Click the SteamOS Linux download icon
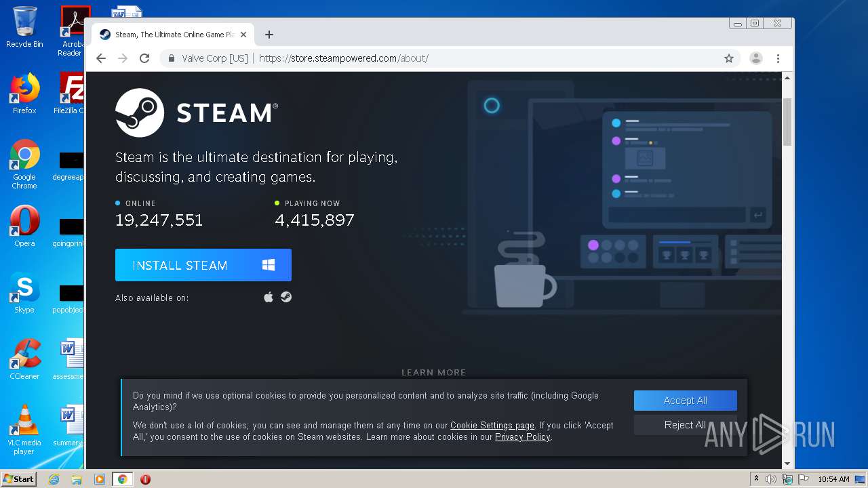The width and height of the screenshot is (868, 488). pos(286,297)
